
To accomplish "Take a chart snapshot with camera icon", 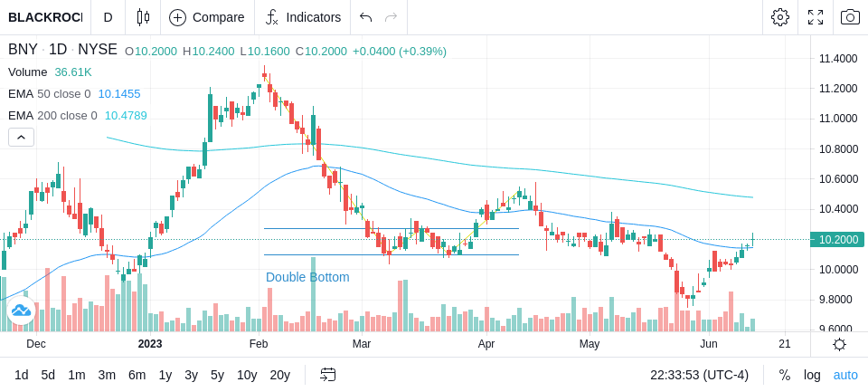I will click(x=850, y=17).
